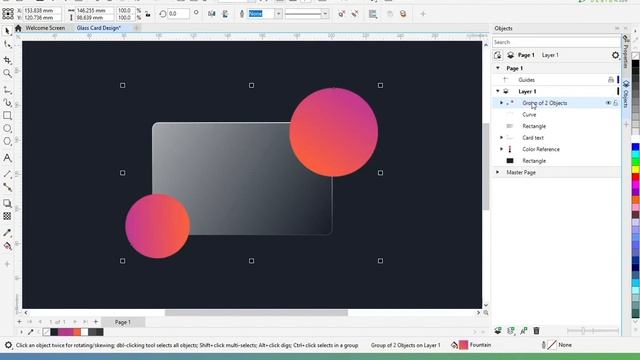The image size is (640, 360).
Task: Click the magenta swatch in document palette
Action: (x=65, y=332)
